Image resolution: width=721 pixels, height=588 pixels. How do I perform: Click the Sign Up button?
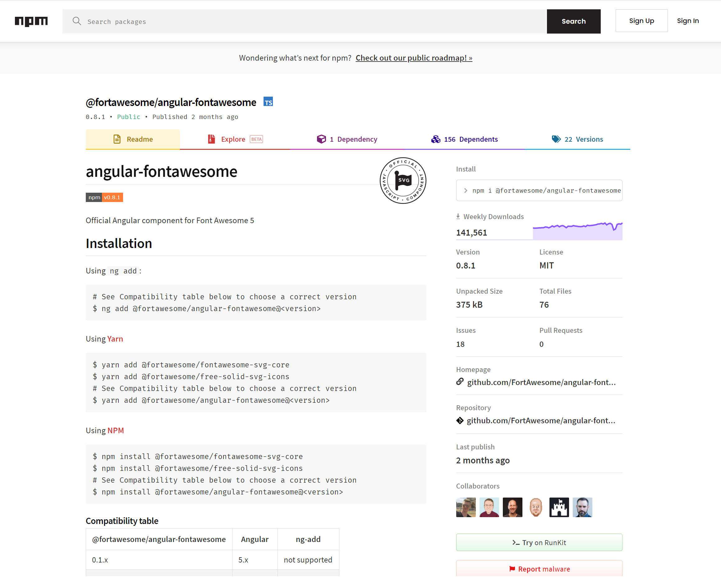coord(641,21)
